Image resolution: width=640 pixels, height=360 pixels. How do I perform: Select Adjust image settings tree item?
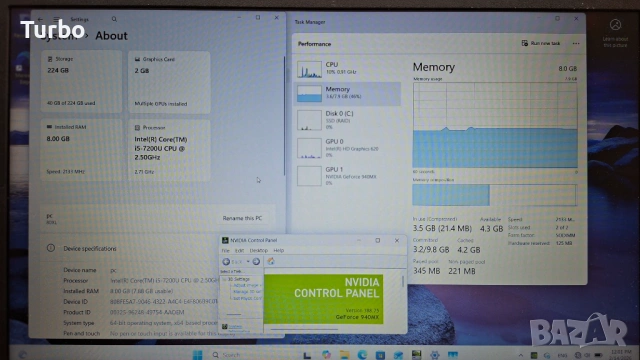tap(247, 285)
